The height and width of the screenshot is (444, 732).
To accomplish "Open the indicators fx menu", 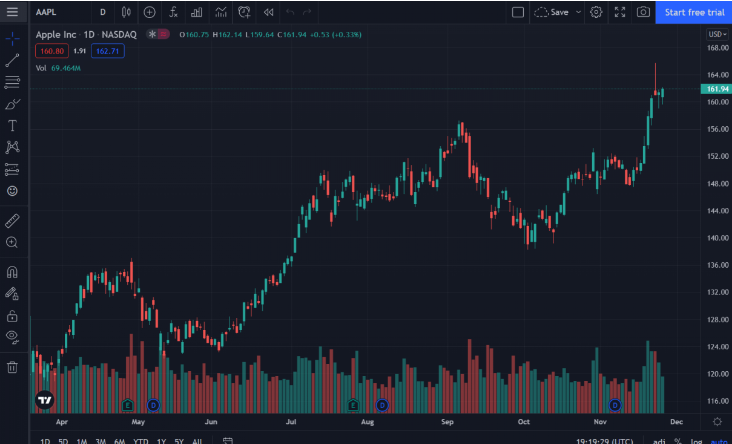I will tap(173, 12).
